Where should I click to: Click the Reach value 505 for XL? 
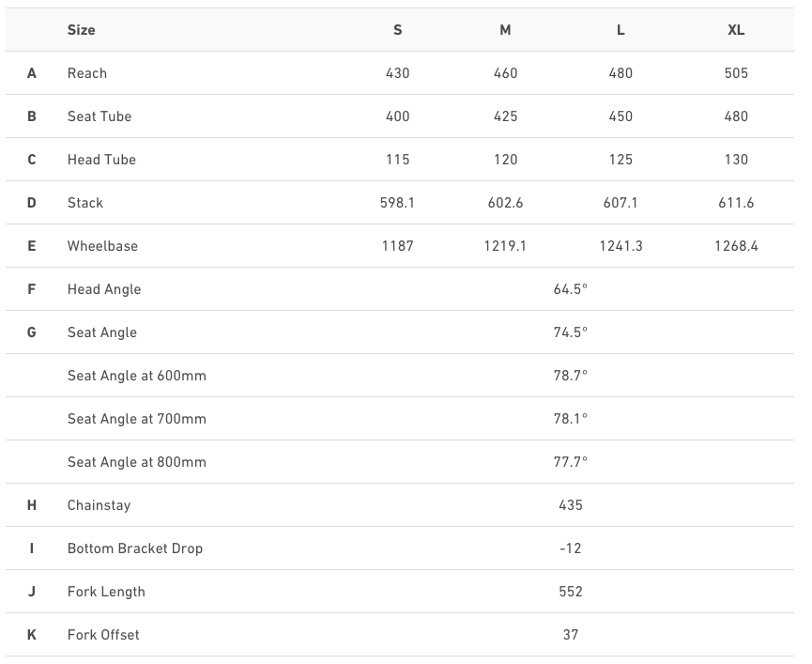coord(736,73)
